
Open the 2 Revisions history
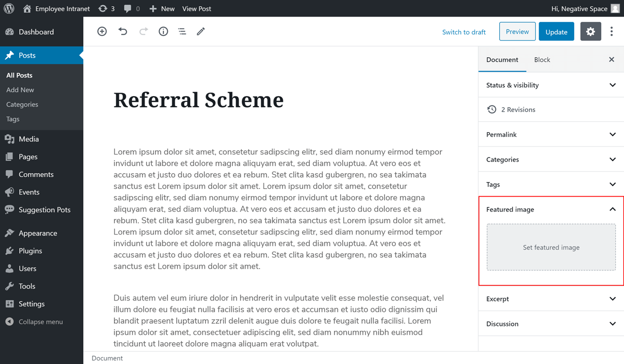(x=517, y=110)
